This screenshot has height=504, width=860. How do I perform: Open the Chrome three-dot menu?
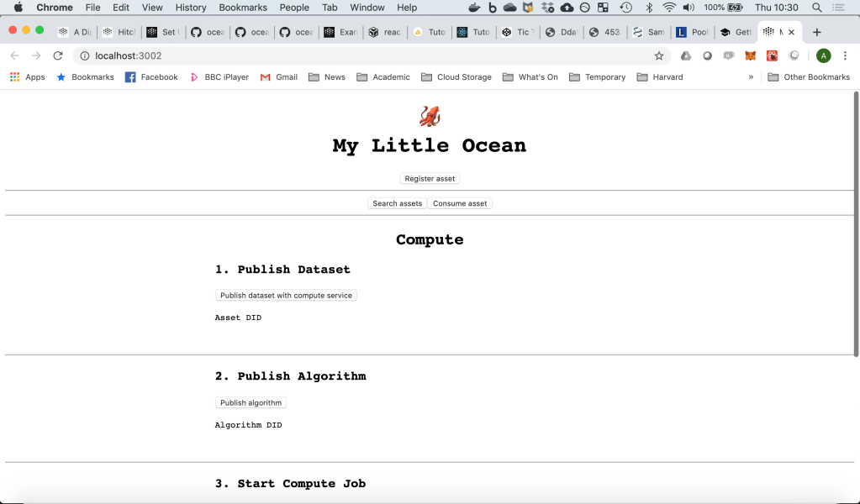(x=847, y=55)
